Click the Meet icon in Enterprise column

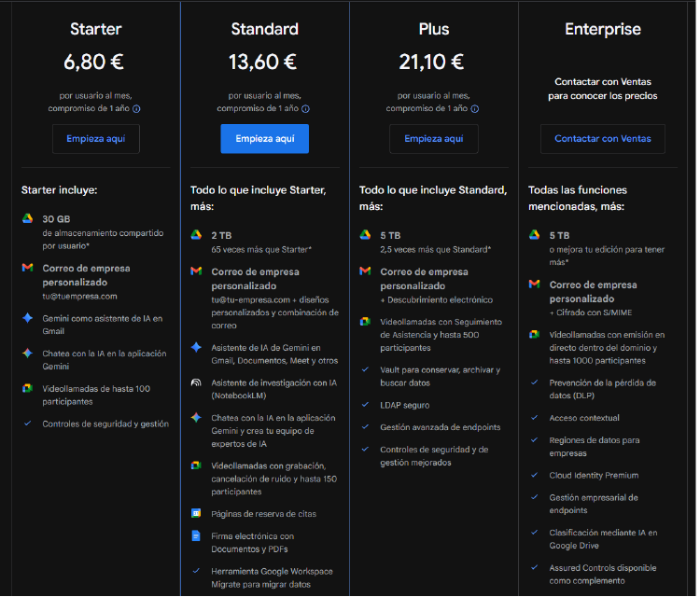[534, 334]
